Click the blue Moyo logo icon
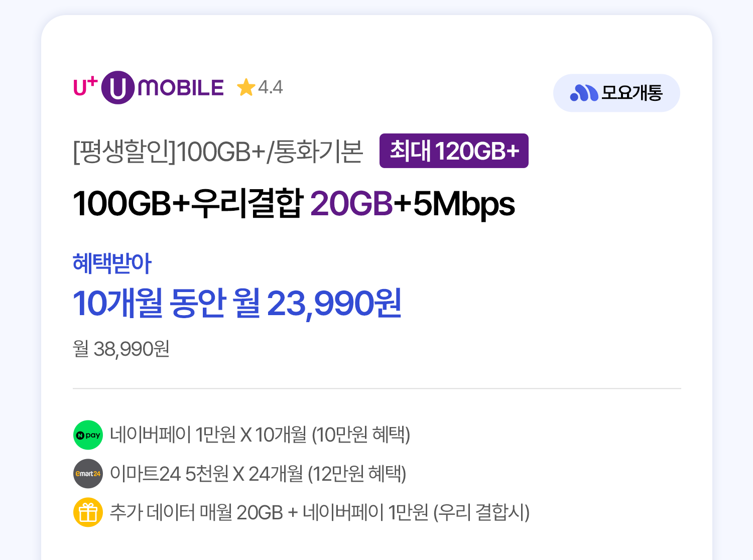The height and width of the screenshot is (560, 753). click(x=584, y=93)
